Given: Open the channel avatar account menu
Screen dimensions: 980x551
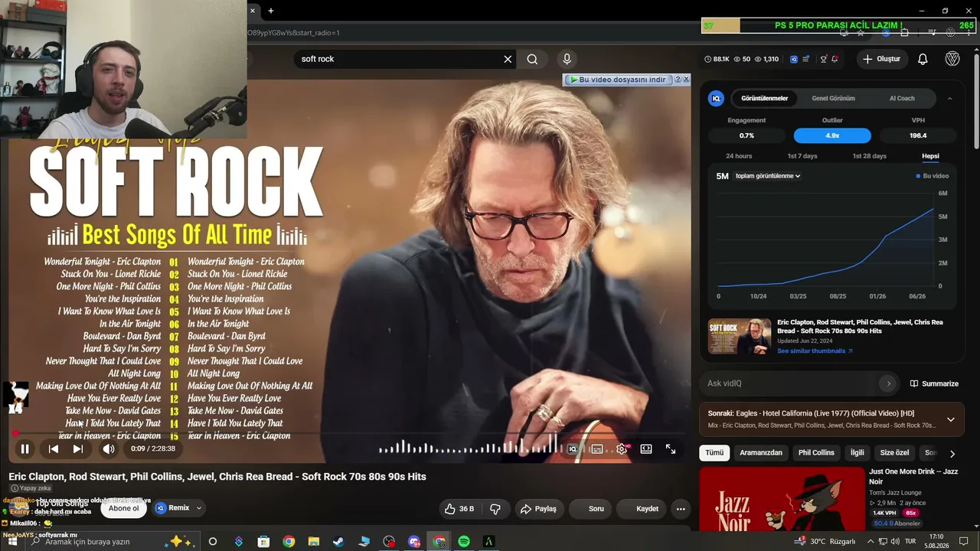Looking at the screenshot, I should tap(952, 59).
